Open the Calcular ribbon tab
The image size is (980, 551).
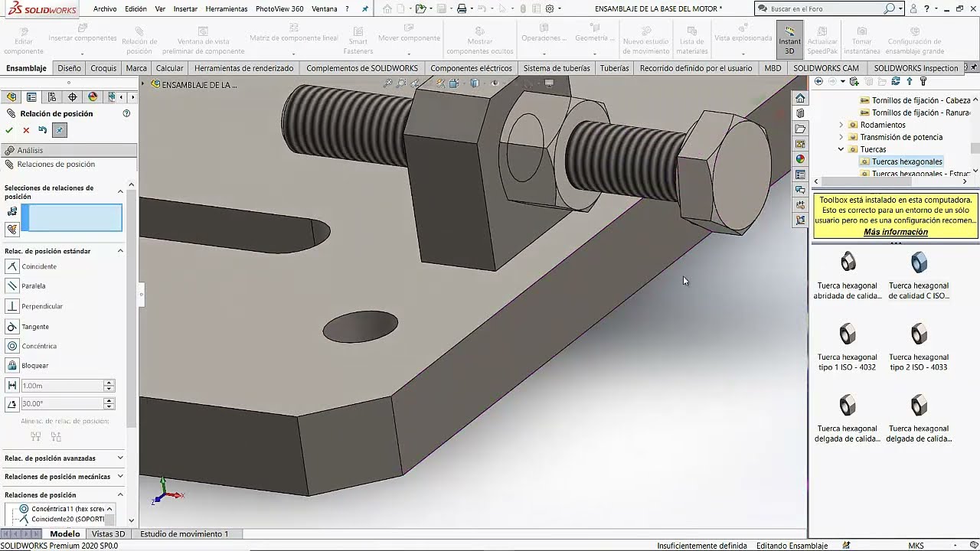[169, 68]
